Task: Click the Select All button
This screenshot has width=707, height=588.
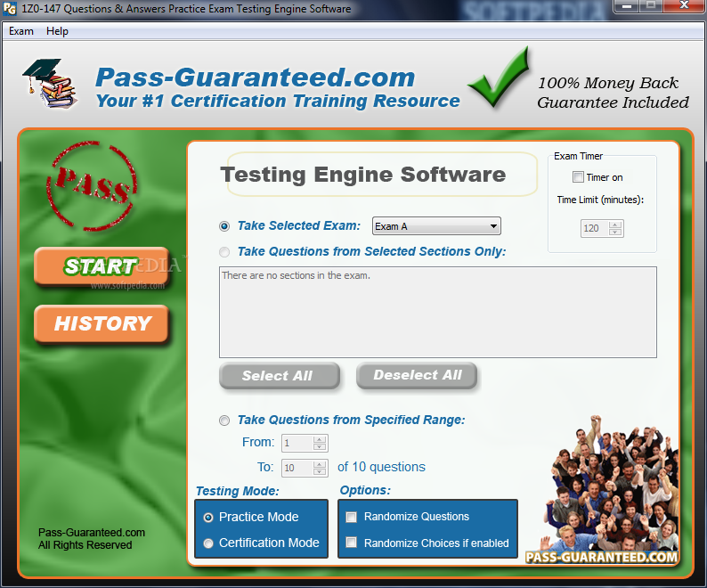Action: pos(279,375)
